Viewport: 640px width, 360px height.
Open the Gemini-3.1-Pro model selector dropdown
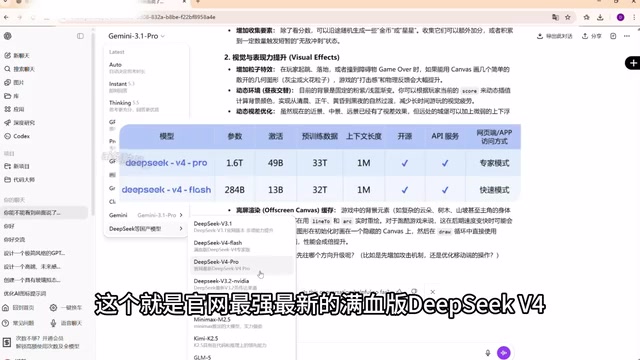136,36
